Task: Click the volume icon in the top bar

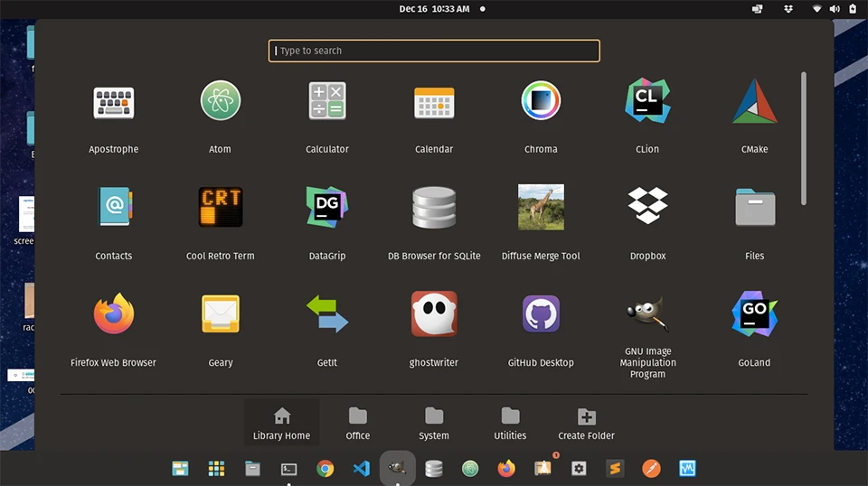Action: (x=835, y=9)
